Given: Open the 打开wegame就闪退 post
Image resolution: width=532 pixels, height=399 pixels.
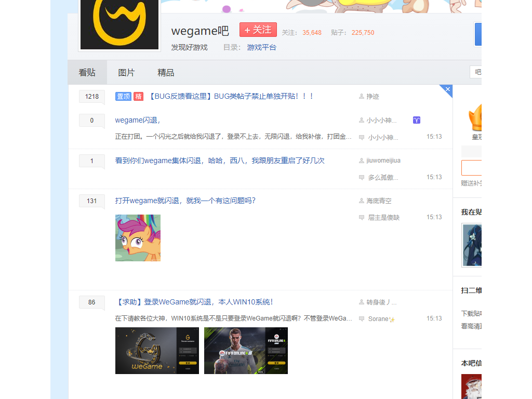Looking at the screenshot, I should (185, 201).
